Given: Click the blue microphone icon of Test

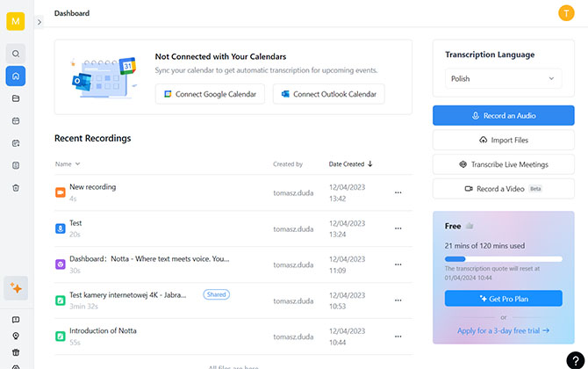Looking at the screenshot, I should point(61,228).
